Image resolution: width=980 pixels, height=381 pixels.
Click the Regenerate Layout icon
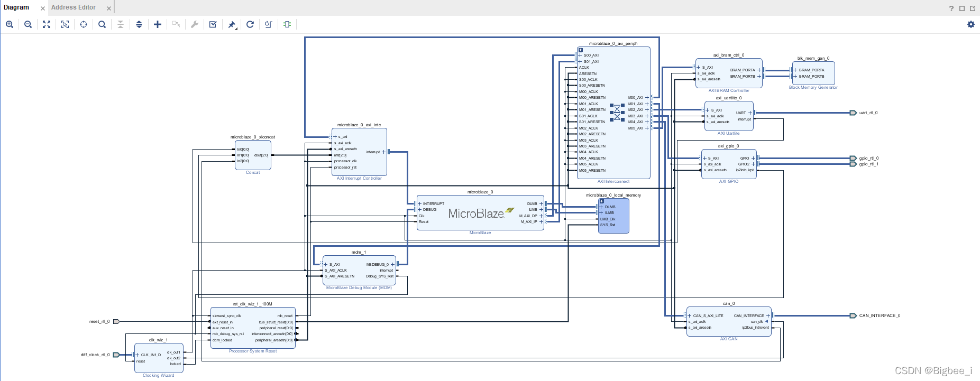coord(250,24)
